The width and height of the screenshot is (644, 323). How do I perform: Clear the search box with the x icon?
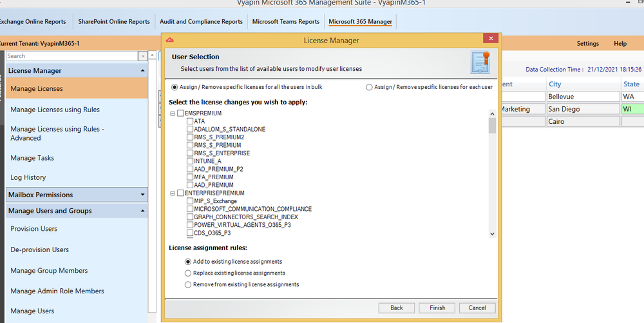tap(142, 56)
